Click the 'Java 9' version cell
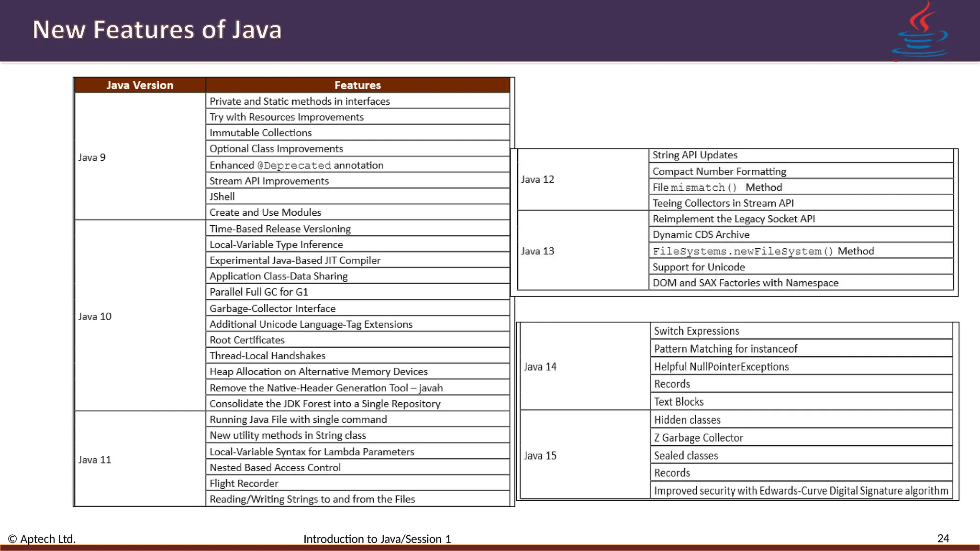Image resolution: width=980 pixels, height=551 pixels. pos(92,157)
